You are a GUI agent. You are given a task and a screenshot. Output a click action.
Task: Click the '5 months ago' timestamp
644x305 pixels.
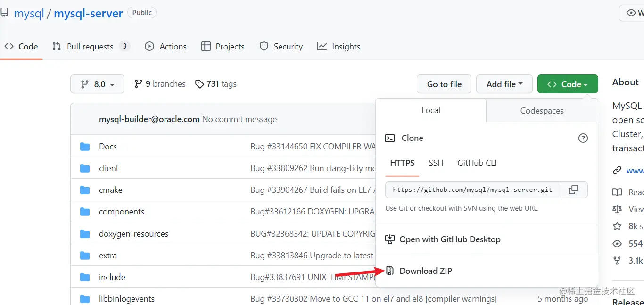pos(563,299)
